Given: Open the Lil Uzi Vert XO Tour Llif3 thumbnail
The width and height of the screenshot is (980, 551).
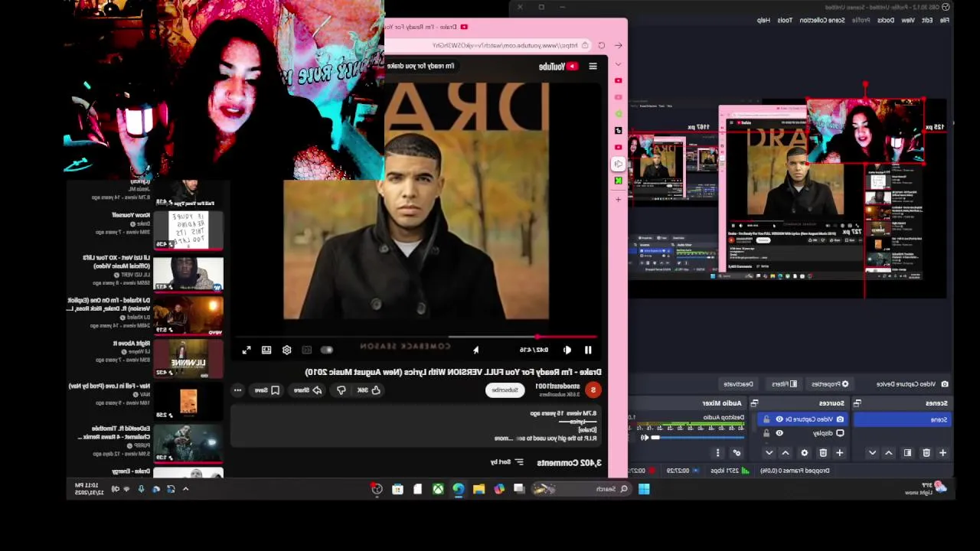Looking at the screenshot, I should coord(188,274).
